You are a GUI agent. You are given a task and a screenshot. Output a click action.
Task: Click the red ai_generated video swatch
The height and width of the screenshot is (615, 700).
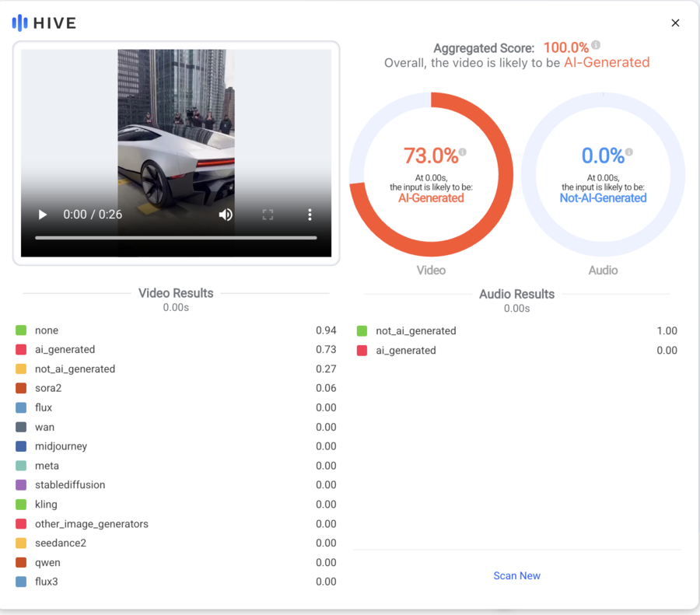(21, 349)
